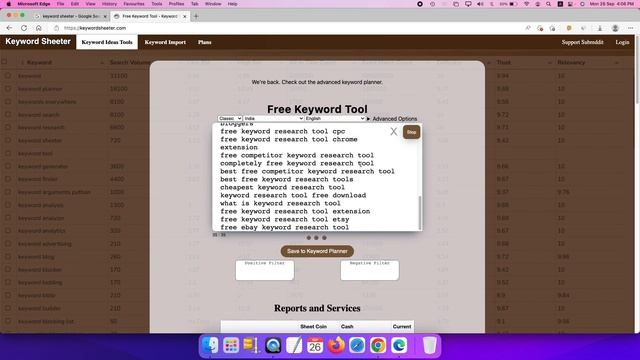Viewport: 640px width, 360px height.
Task: Open a new tab with plus icon
Action: click(196, 16)
